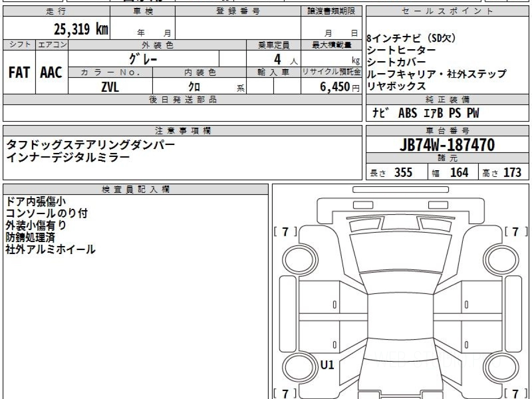Select the recycle fee 6,450円
This screenshot has width=532, height=399.
pyautogui.click(x=340, y=87)
